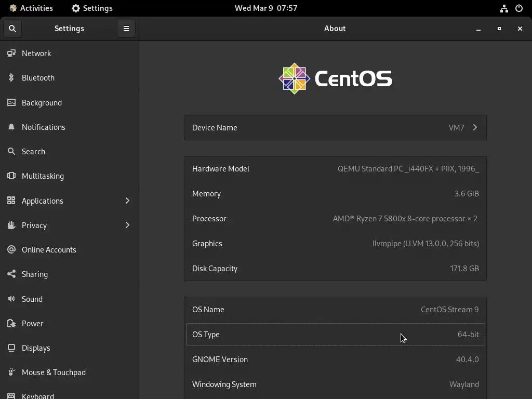The height and width of the screenshot is (399, 532).
Task: Click the Hardware Model label
Action: (220, 169)
